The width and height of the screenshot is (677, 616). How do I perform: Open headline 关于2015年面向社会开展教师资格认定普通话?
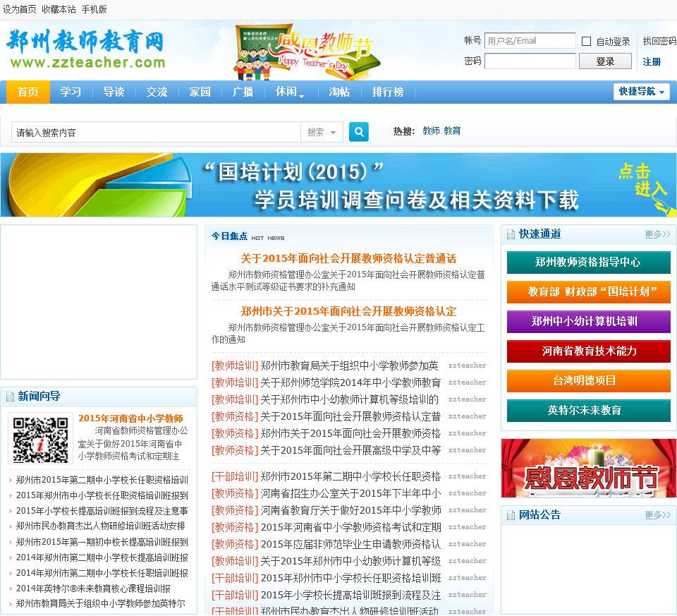[x=348, y=259]
